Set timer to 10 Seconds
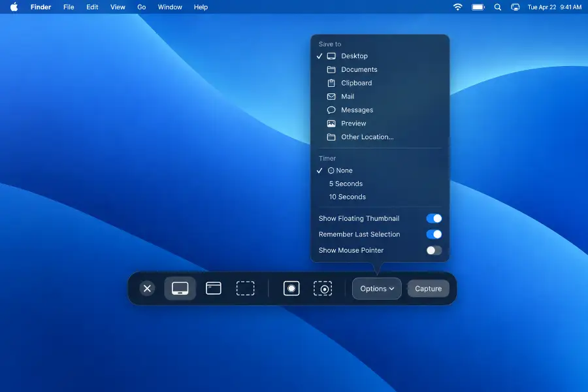 coord(380,197)
